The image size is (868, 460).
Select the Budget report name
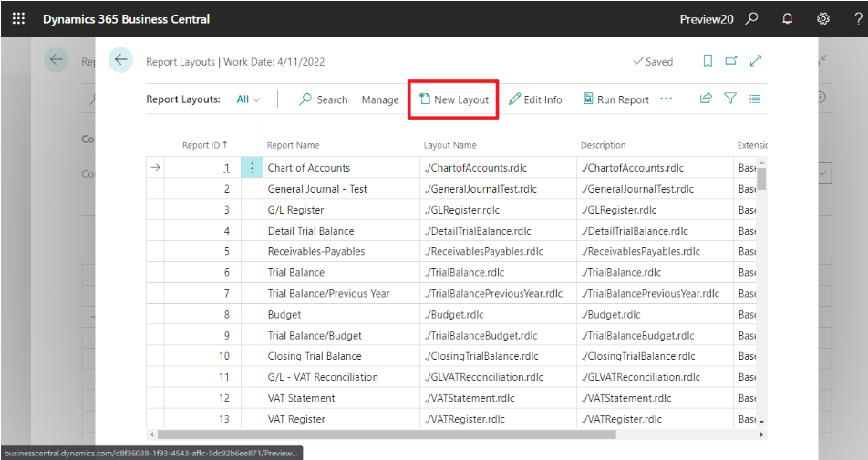pyautogui.click(x=284, y=314)
